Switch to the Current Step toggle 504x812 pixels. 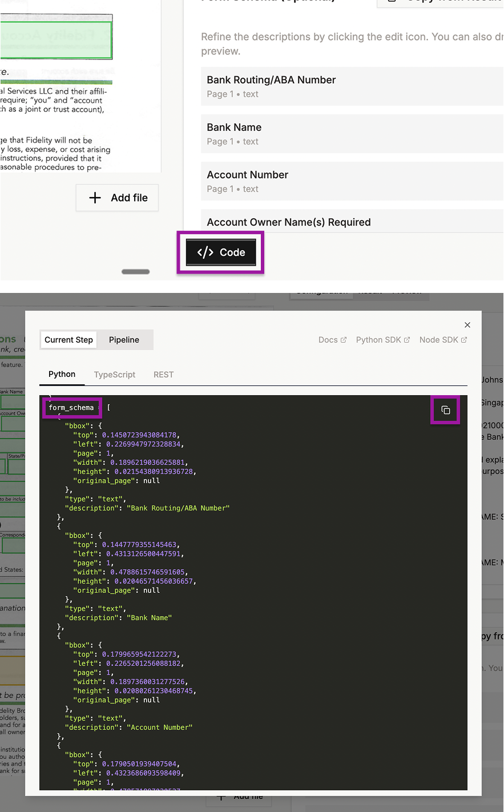pos(68,340)
